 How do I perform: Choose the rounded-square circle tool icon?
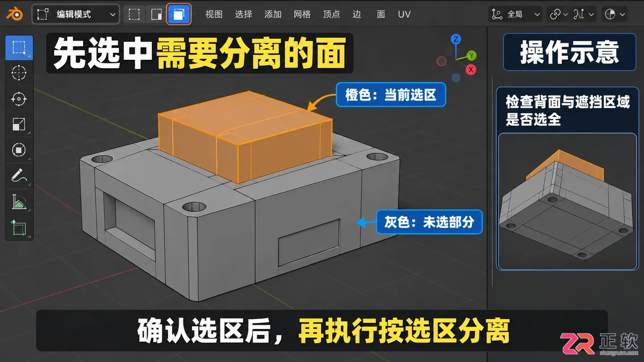pyautogui.click(x=19, y=150)
